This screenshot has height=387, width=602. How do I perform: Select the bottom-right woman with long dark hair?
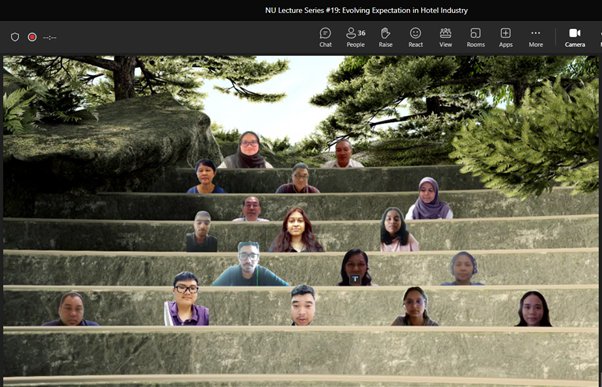(x=533, y=309)
